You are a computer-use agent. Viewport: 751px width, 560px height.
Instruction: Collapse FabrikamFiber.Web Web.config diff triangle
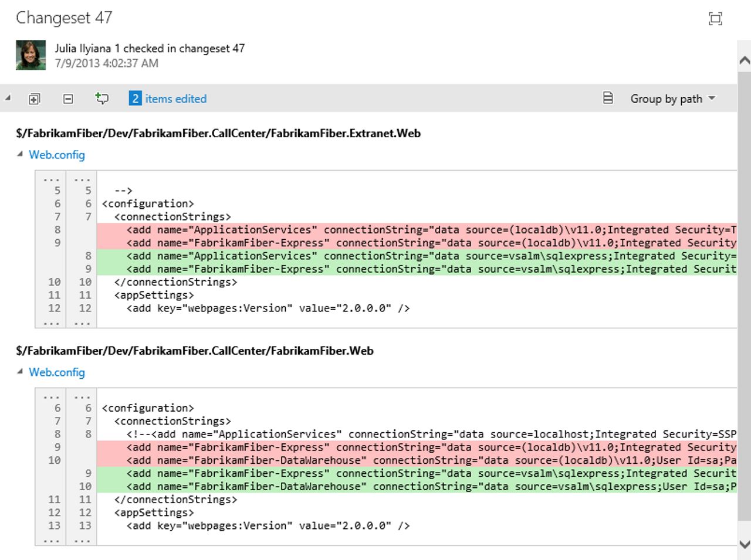pos(20,371)
